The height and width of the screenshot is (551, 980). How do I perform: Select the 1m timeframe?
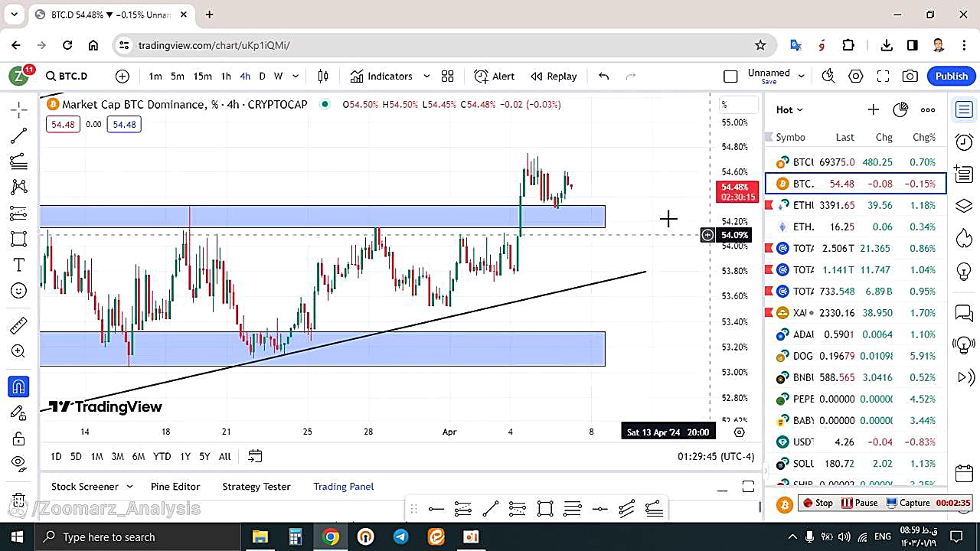[155, 76]
